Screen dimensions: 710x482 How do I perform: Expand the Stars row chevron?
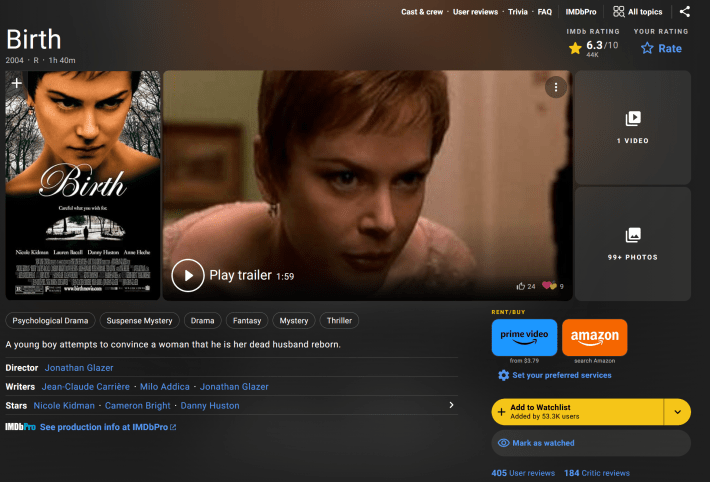[x=451, y=405]
